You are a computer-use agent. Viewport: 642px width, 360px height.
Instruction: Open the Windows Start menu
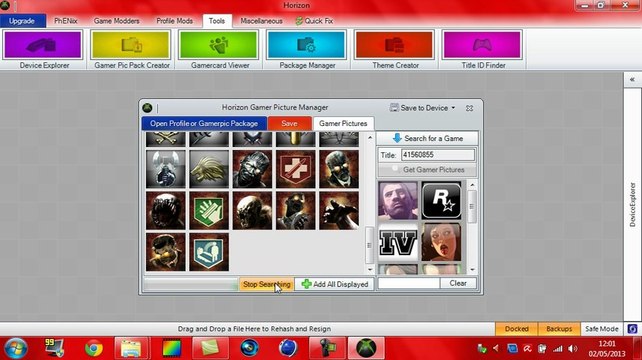16,349
